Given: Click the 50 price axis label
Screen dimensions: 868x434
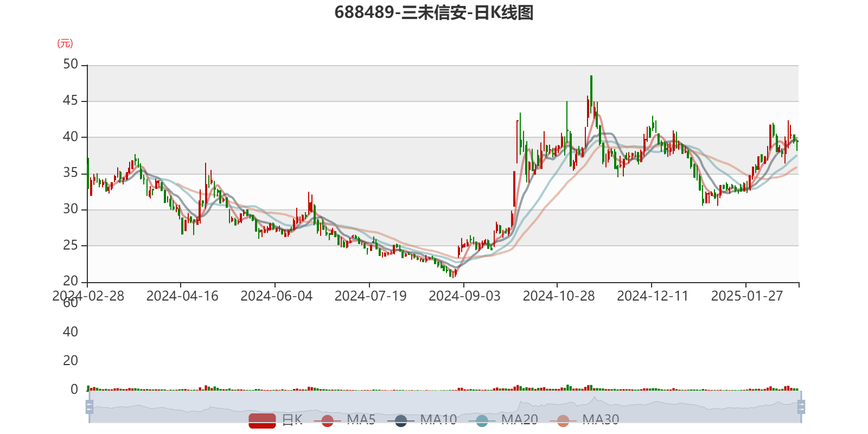Looking at the screenshot, I should pos(71,65).
